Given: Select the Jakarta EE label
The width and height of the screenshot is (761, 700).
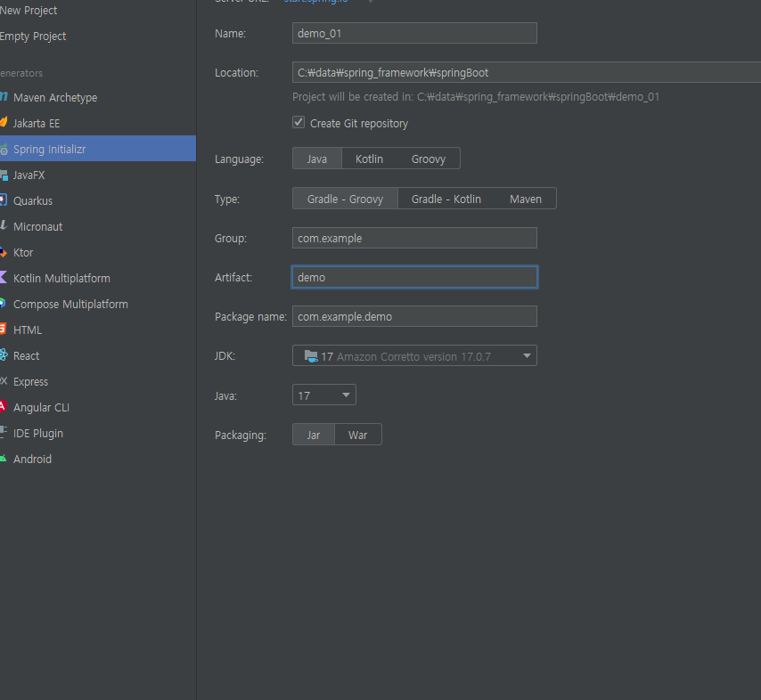Looking at the screenshot, I should point(37,123).
